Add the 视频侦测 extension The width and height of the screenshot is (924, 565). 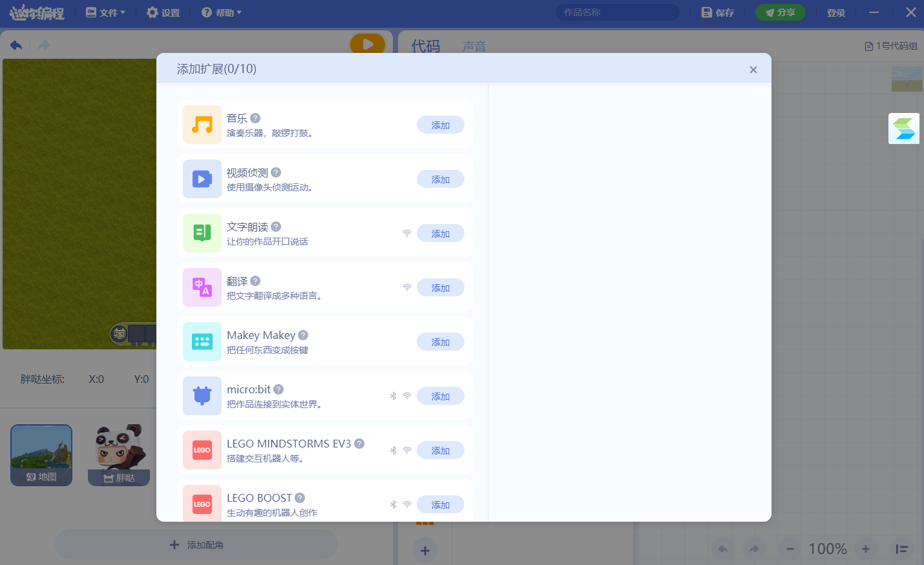pyautogui.click(x=441, y=179)
